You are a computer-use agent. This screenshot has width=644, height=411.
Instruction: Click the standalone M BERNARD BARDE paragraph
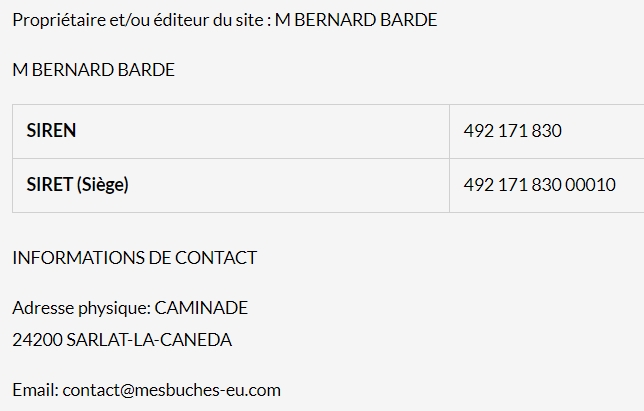pyautogui.click(x=94, y=70)
